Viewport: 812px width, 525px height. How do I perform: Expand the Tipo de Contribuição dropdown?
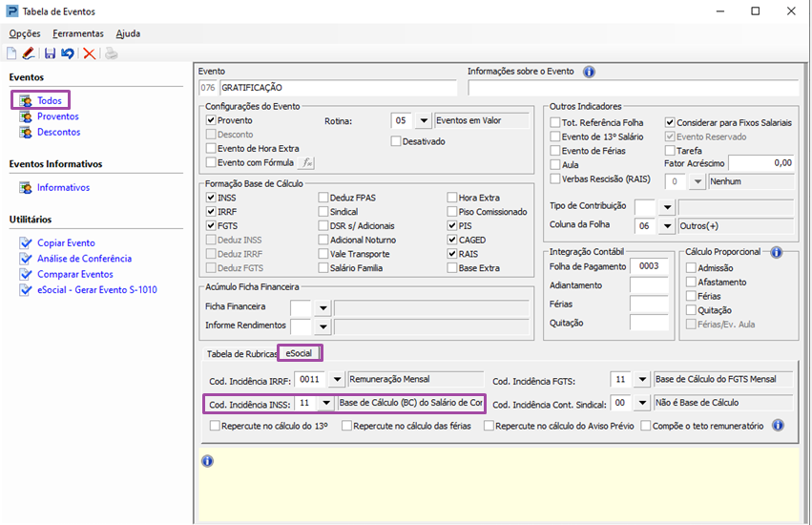667,207
